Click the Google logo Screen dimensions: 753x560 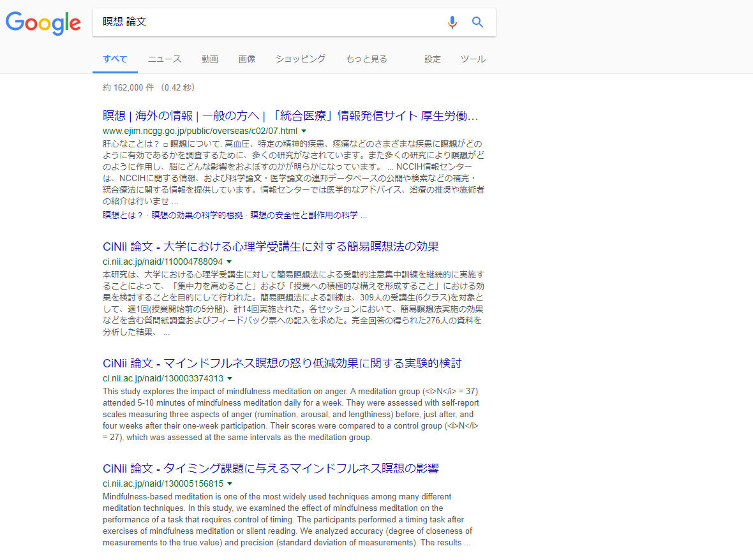43,22
